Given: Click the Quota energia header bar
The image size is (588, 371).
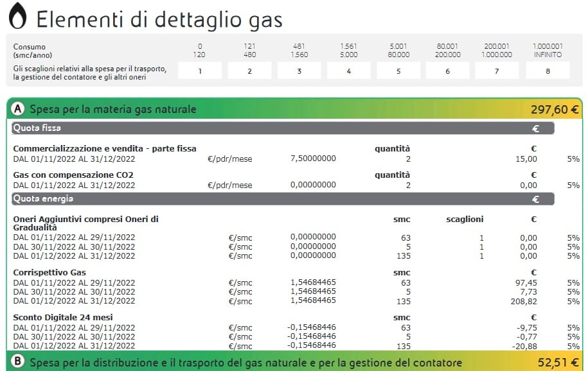Looking at the screenshot, I should [283, 199].
